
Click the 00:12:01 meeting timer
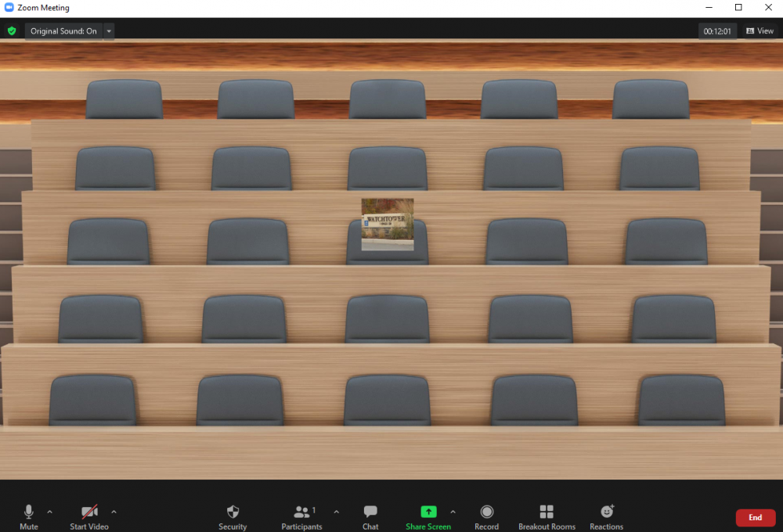point(717,31)
